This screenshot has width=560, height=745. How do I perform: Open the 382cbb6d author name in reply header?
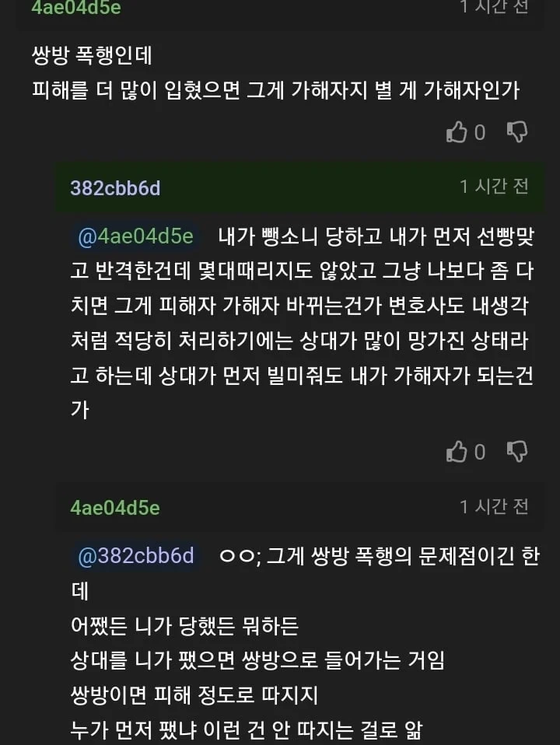115,187
